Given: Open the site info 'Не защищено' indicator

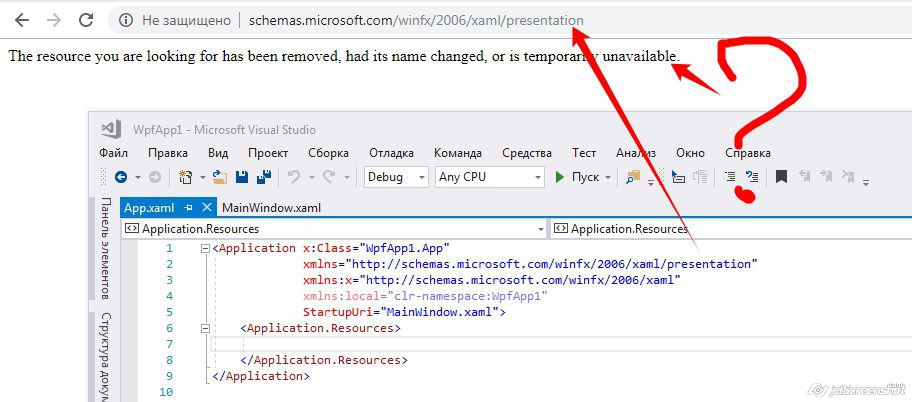Looking at the screenshot, I should [175, 20].
